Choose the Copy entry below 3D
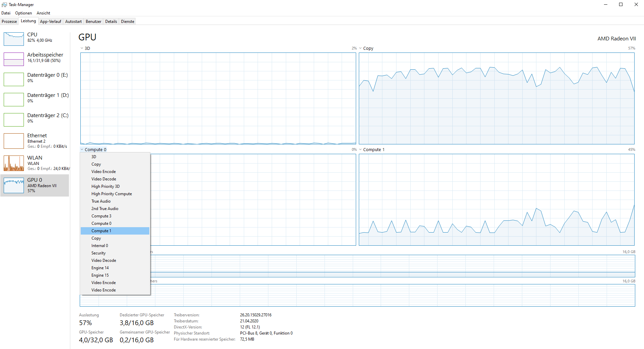Screen dimensions: 644x349 [115, 164]
